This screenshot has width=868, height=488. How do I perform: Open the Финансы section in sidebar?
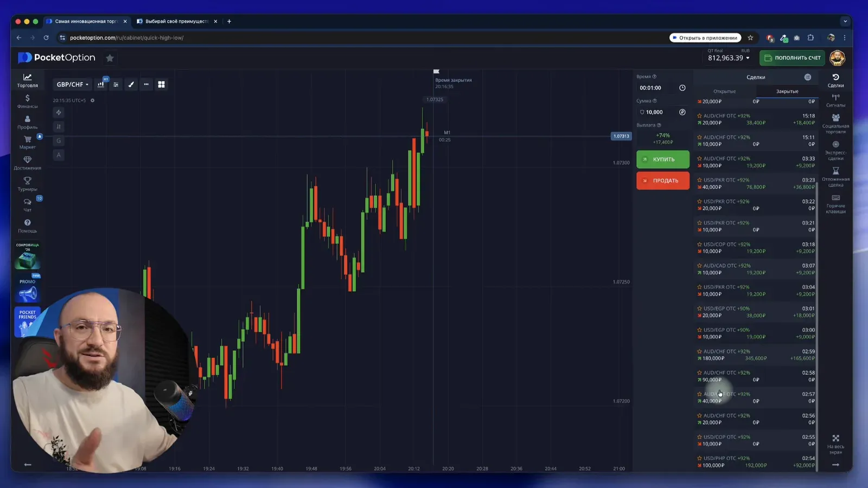click(x=27, y=101)
